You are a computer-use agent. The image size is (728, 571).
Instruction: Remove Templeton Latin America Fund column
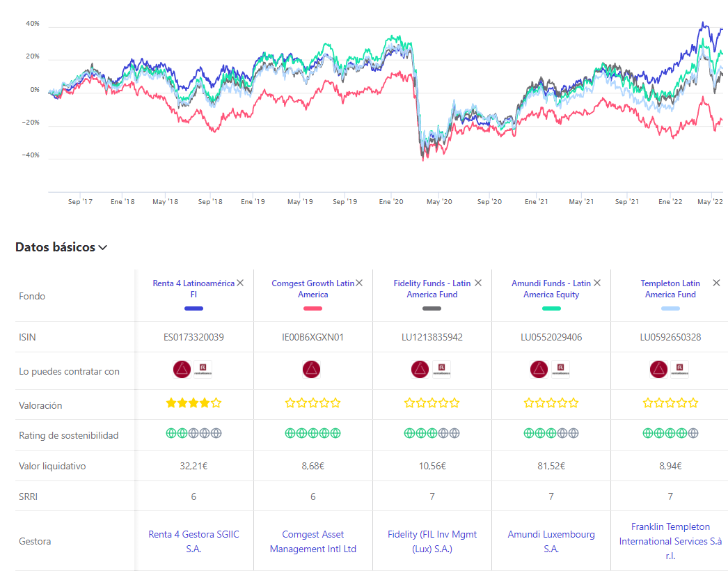716,283
